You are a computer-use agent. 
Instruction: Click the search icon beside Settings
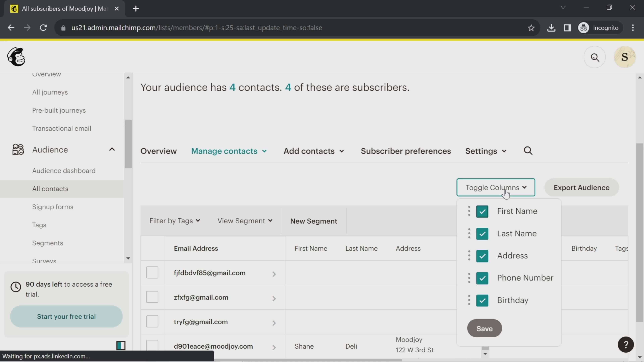(x=528, y=151)
